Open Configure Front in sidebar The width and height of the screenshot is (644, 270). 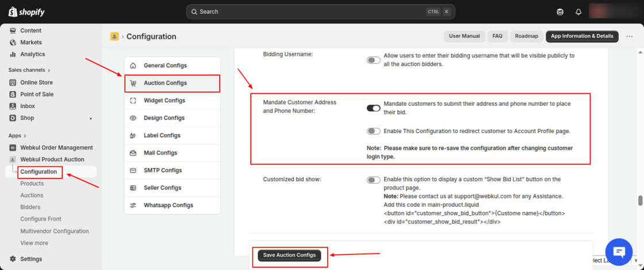click(41, 219)
